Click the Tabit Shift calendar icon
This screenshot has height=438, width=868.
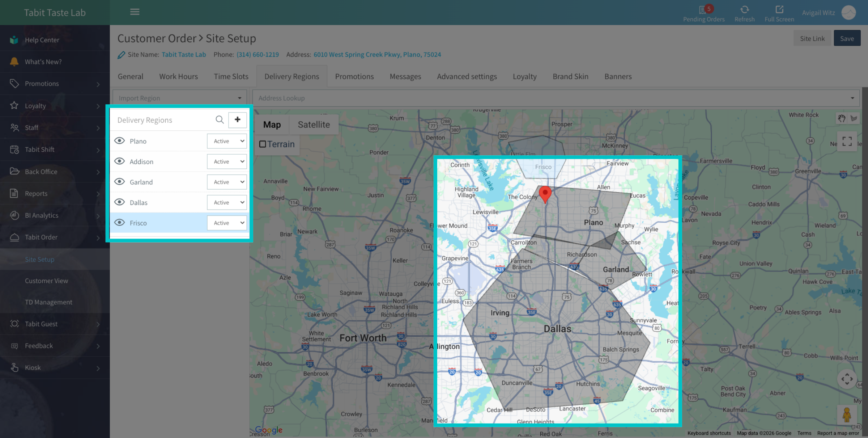14,149
